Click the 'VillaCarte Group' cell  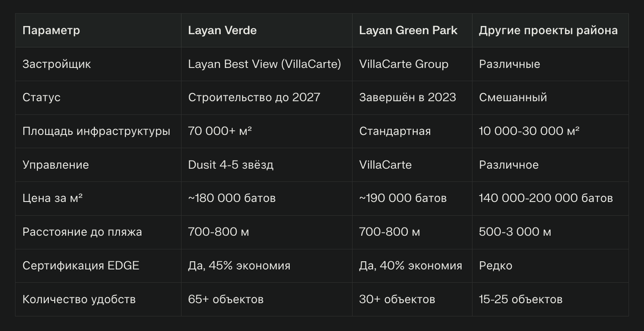coord(404,64)
